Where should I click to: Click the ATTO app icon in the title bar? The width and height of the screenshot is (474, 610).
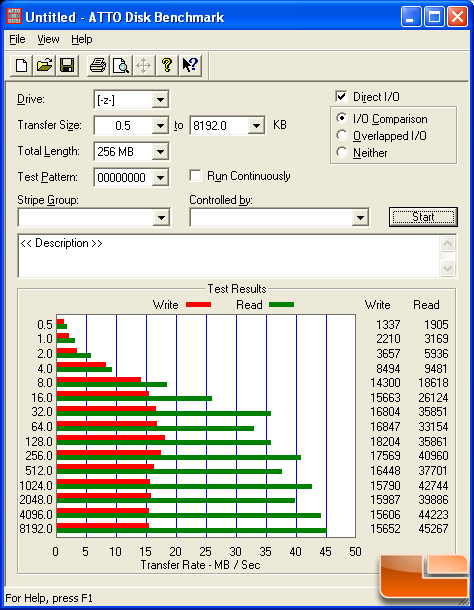pos(14,17)
